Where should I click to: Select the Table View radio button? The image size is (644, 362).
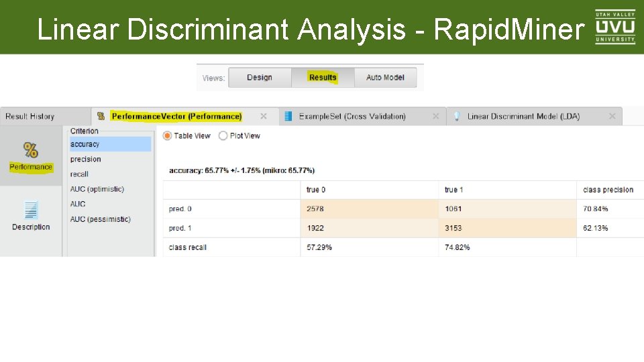point(167,136)
